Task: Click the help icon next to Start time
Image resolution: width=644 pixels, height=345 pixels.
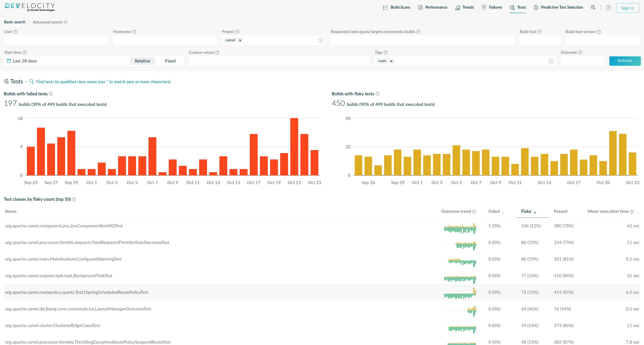Action: pyautogui.click(x=24, y=52)
